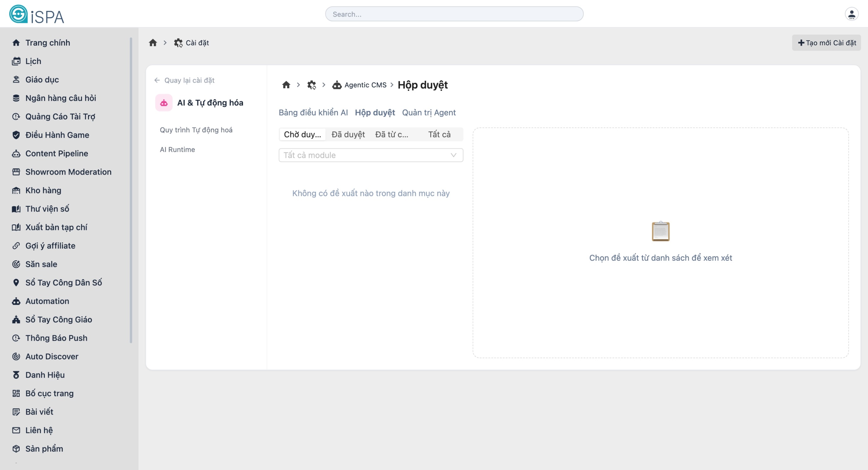Viewport: 868px width, 470px height.
Task: Click the Gợi ý affiliate link icon
Action: [16, 246]
